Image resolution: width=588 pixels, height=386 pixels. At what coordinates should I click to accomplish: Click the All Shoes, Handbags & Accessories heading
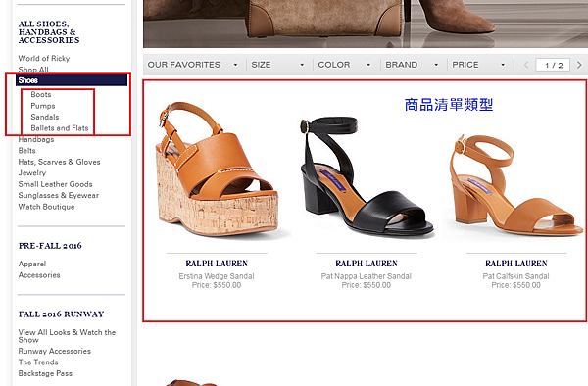click(x=49, y=32)
